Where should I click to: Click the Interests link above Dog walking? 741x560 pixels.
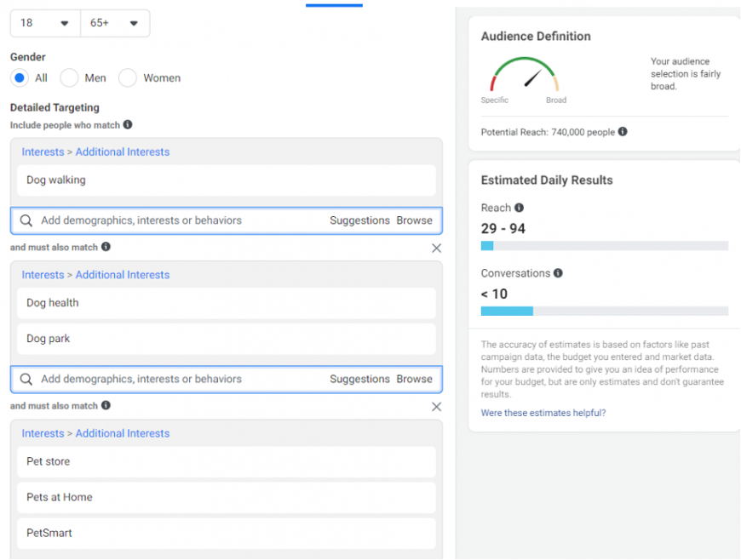coord(43,151)
